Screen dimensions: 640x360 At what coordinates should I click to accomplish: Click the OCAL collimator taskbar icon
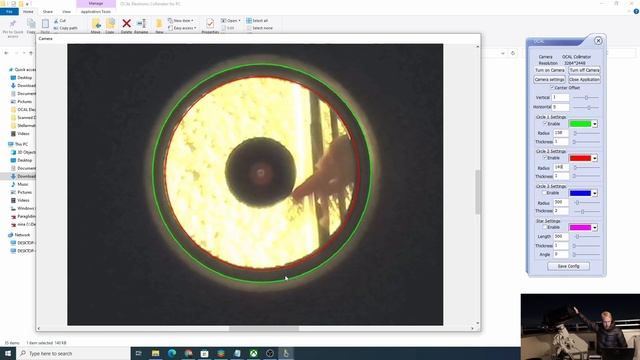tap(286, 353)
